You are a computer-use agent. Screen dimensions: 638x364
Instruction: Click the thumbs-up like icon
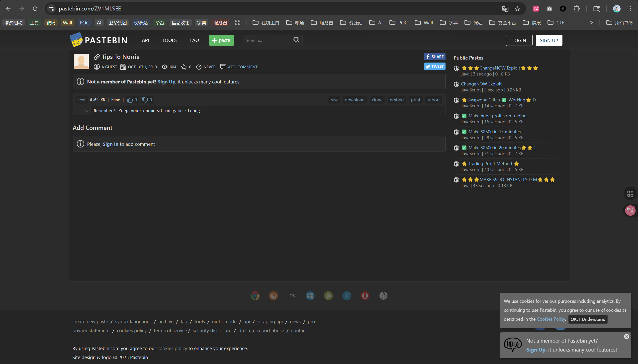tap(130, 100)
